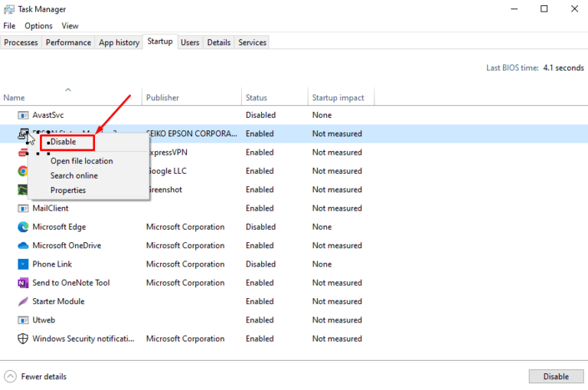Viewport: 588px width, 390px height.
Task: Select the Utweb entry name
Action: coord(44,320)
